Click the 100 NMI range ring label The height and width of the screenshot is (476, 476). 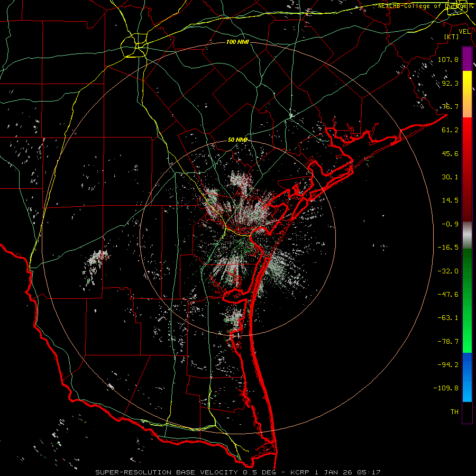pyautogui.click(x=237, y=42)
